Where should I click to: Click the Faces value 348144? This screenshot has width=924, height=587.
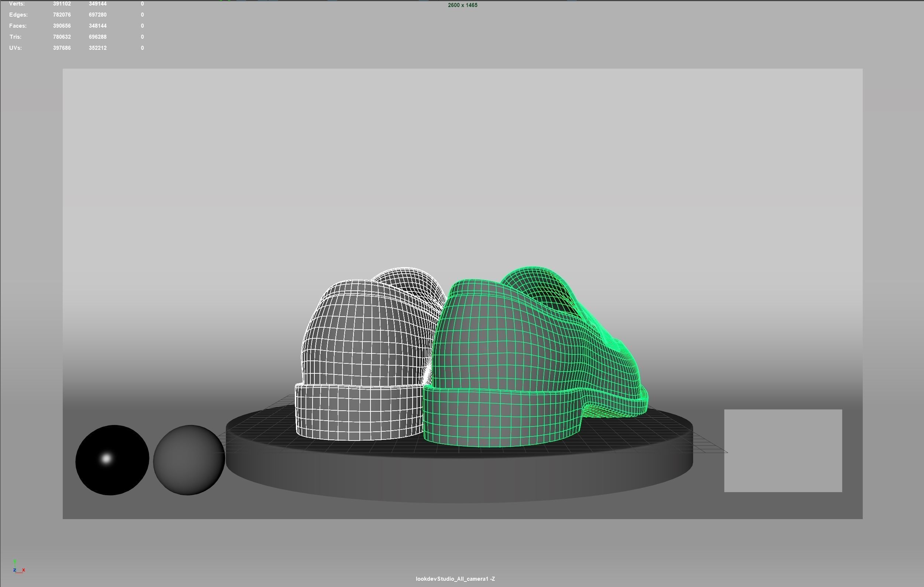tap(97, 26)
